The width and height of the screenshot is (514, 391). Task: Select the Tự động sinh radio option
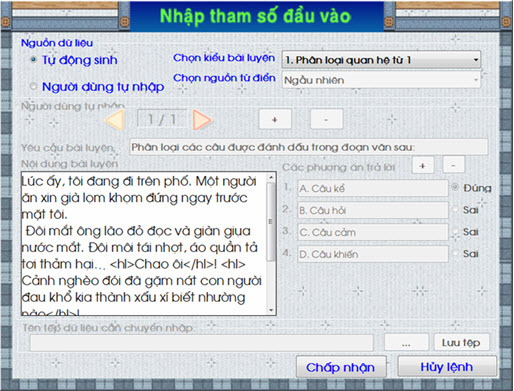[33, 60]
